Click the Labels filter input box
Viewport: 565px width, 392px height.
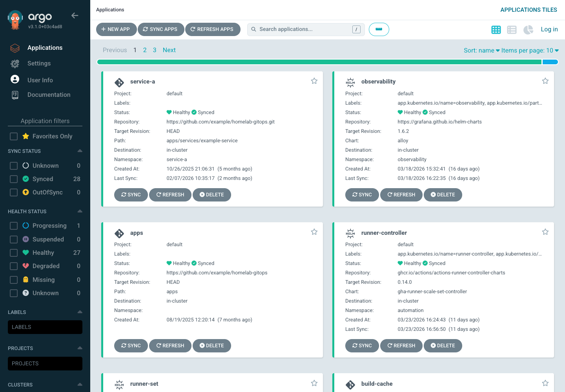(x=45, y=327)
